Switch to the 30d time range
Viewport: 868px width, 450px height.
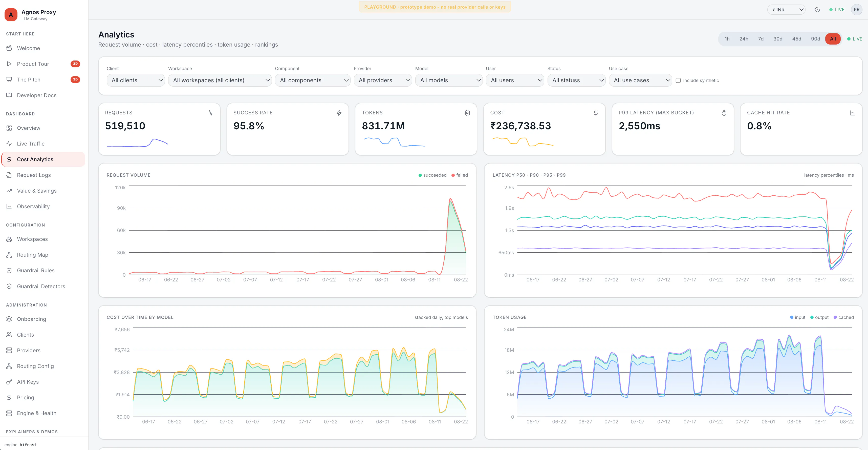(778, 39)
